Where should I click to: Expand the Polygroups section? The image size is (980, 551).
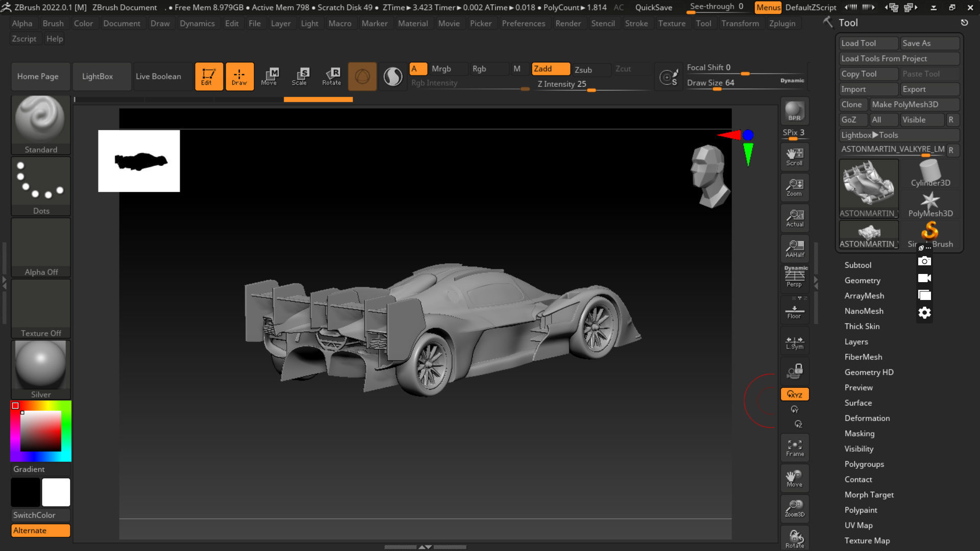[x=864, y=464]
